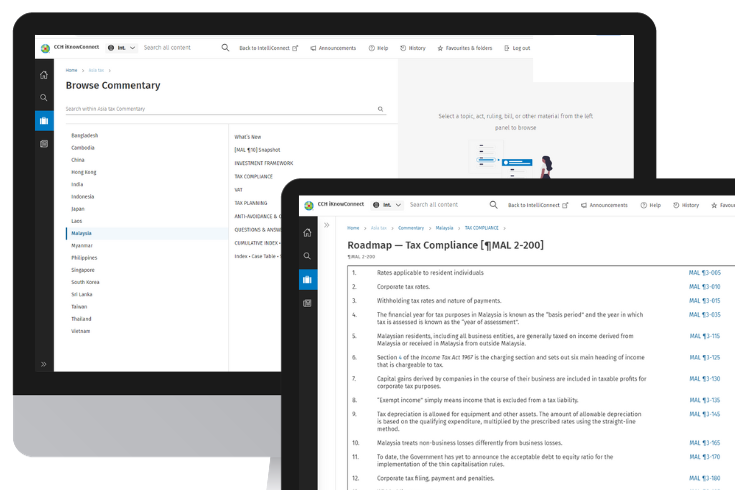This screenshot has height=490, width=735.
Task: Open the MAL ¶3-005 reference link
Action: point(704,272)
